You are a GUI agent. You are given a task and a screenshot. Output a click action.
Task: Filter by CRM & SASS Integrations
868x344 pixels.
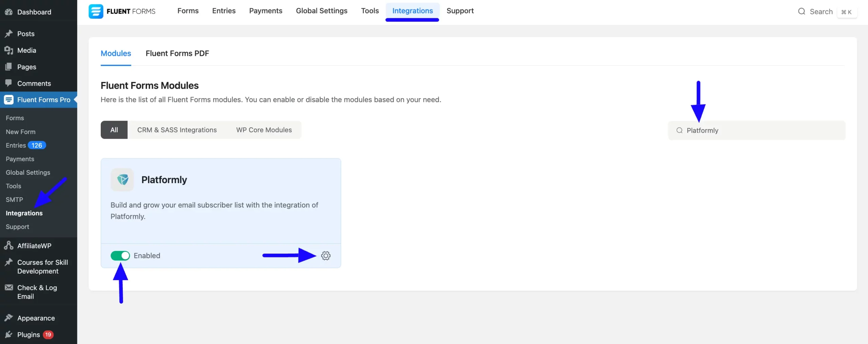point(177,130)
